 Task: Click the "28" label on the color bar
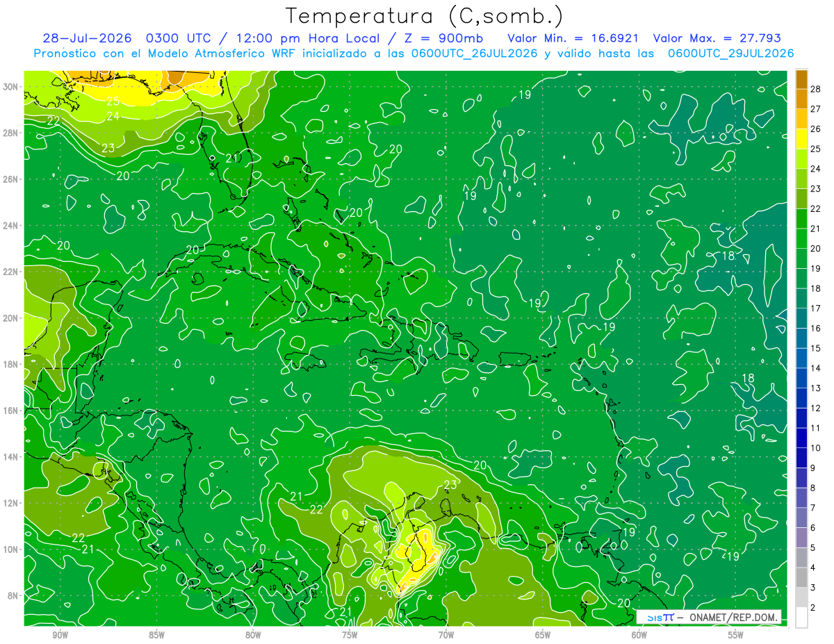coord(817,89)
